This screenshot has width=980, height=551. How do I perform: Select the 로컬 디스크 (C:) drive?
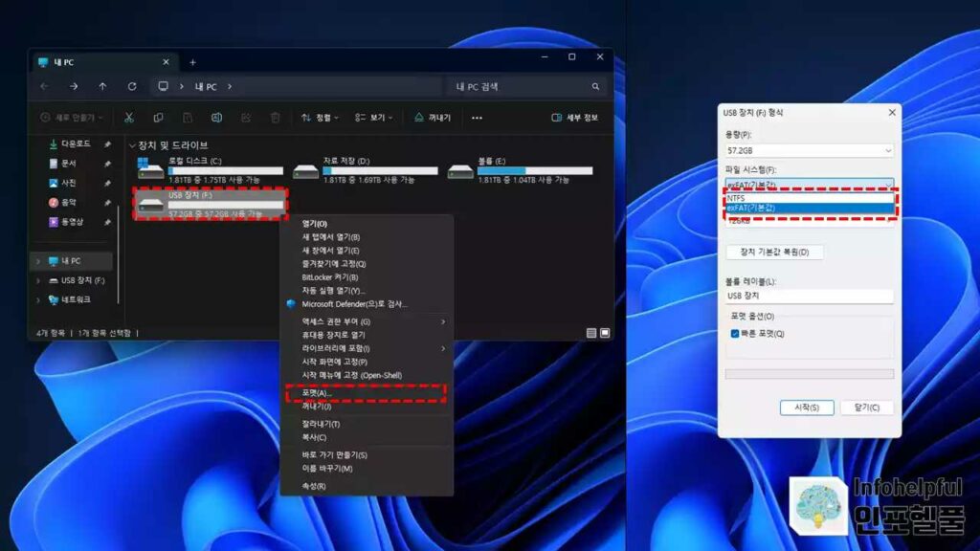click(210, 169)
